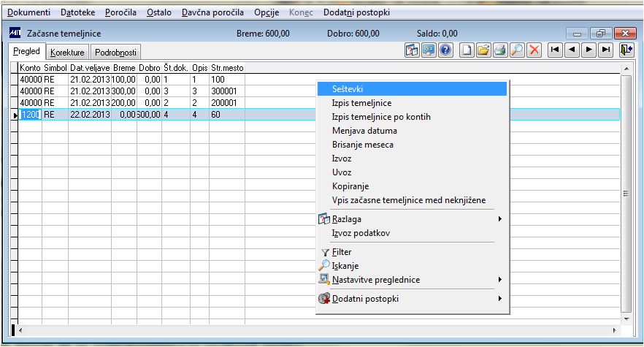Screen dimensions: 644x347
Task: Click the Razlaga book icon in context menu
Action: 324,218
